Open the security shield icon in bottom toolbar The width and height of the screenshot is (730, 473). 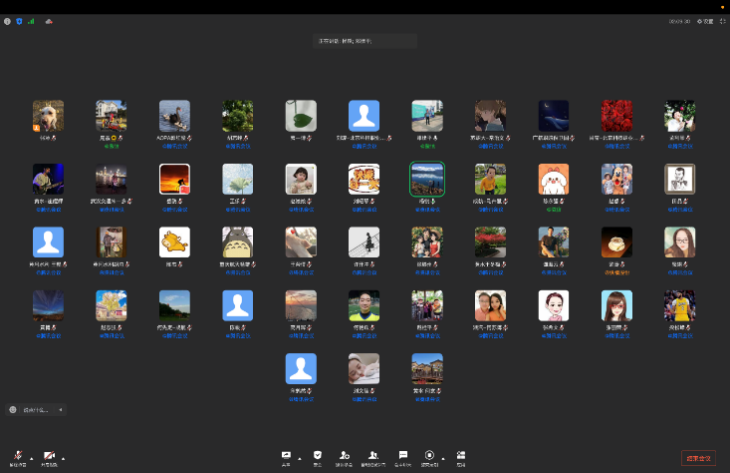click(318, 455)
